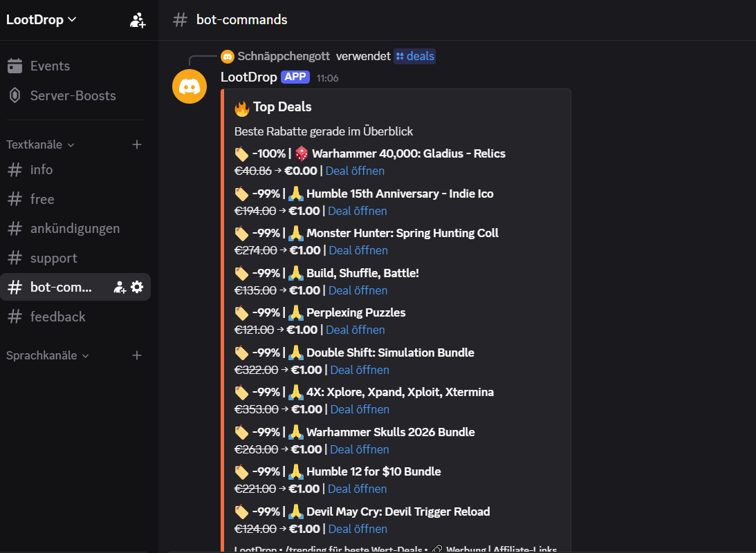Image resolution: width=756 pixels, height=553 pixels.
Task: Add a channel to Textkanäle with plus
Action: pos(137,144)
